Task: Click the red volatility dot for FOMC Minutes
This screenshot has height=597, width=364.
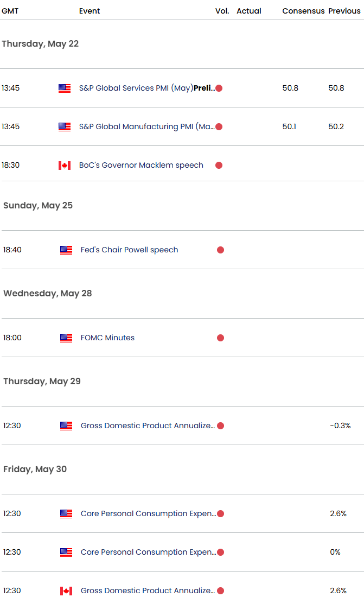Action: point(220,338)
